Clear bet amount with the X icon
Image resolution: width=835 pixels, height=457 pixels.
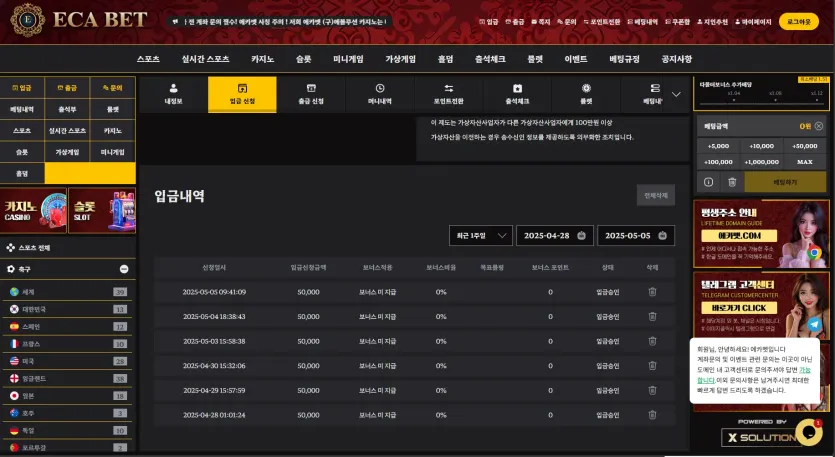(x=818, y=126)
